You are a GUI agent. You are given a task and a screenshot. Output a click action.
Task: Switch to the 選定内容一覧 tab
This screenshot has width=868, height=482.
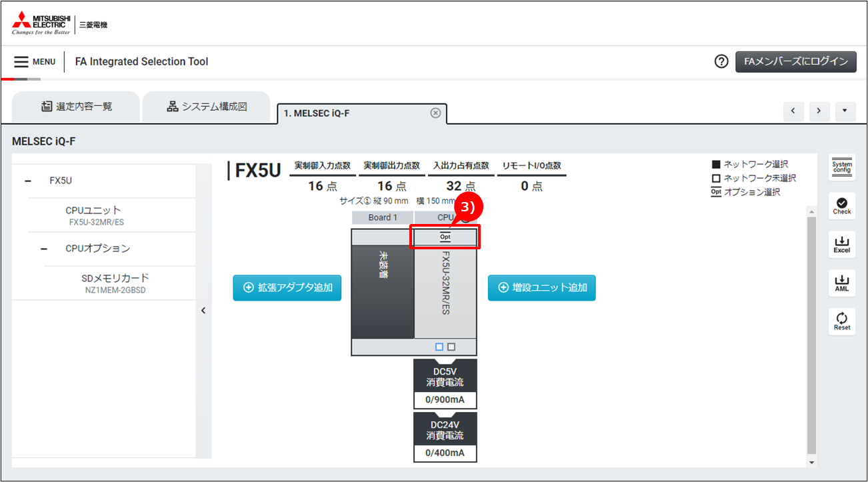[x=76, y=107]
